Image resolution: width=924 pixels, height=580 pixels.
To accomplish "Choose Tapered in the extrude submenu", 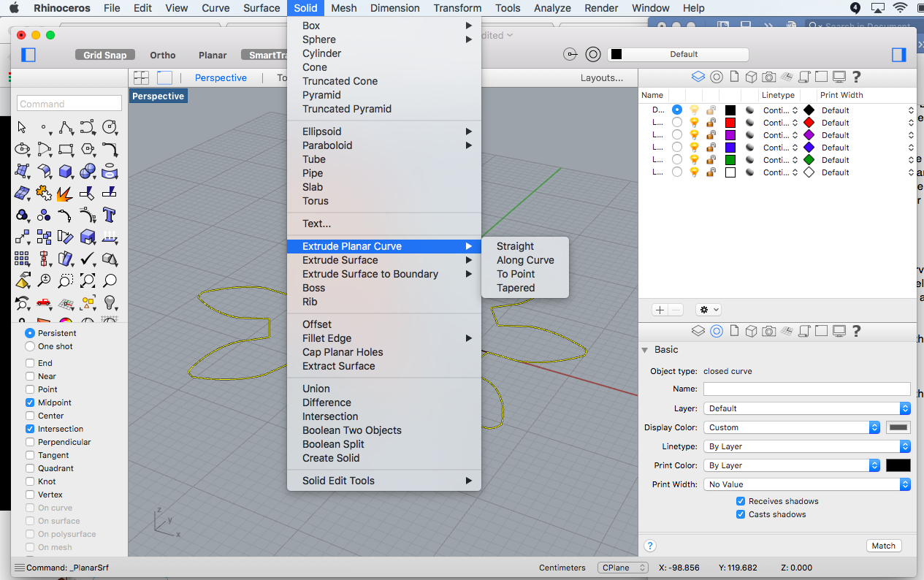I will (516, 288).
